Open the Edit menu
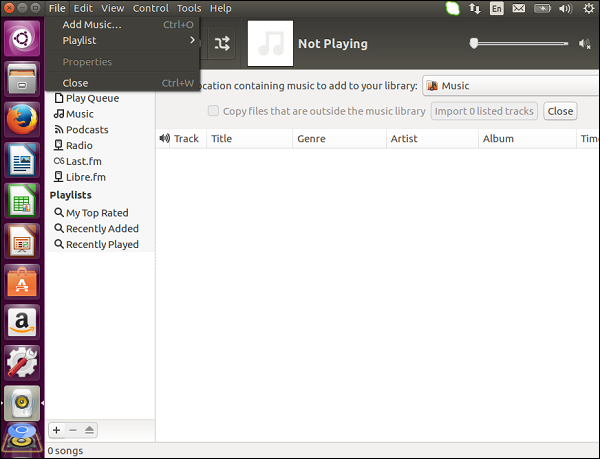The image size is (600, 459). click(83, 8)
